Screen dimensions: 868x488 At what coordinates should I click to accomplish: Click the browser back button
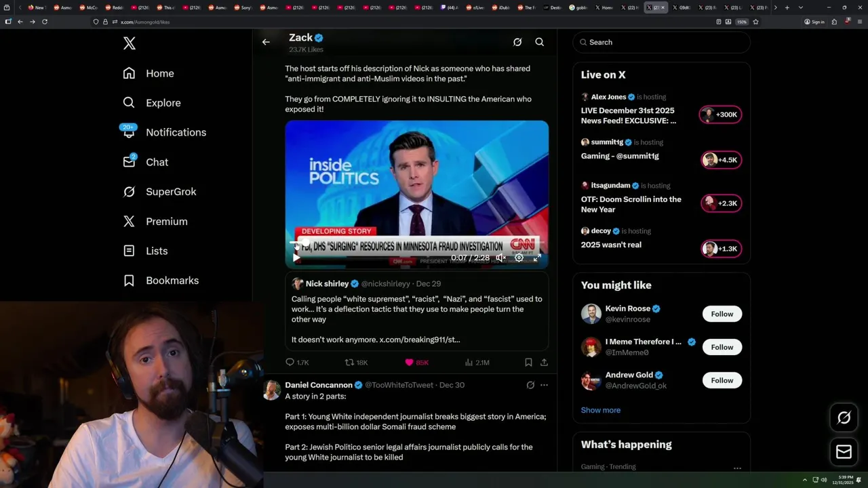[x=20, y=22]
